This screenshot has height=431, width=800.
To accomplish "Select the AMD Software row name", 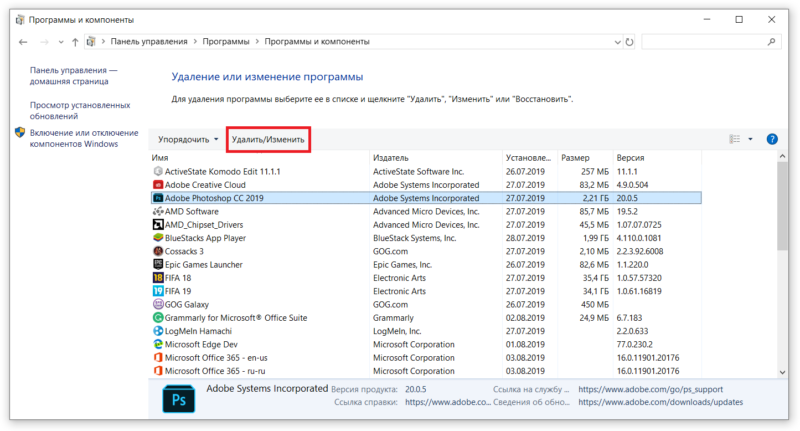I will pos(191,211).
